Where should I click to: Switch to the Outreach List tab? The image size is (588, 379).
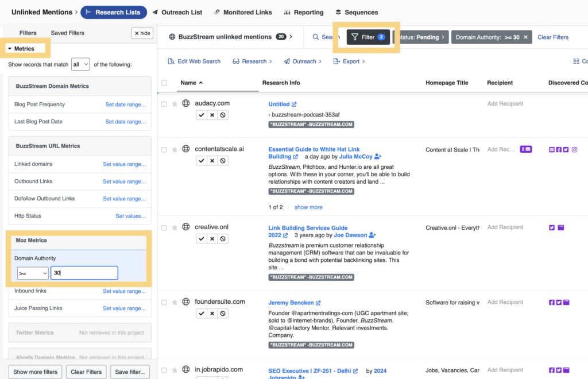pyautogui.click(x=178, y=12)
